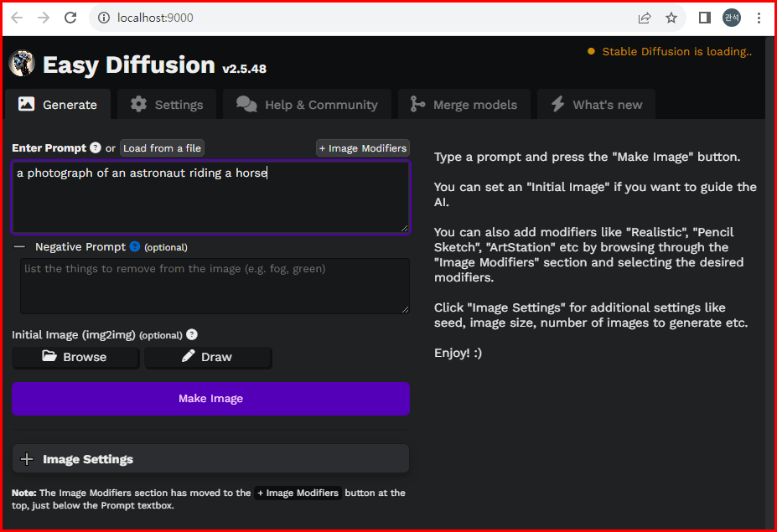Click the lightning bolt icon on What's new
This screenshot has height=532, width=777.
click(x=558, y=104)
